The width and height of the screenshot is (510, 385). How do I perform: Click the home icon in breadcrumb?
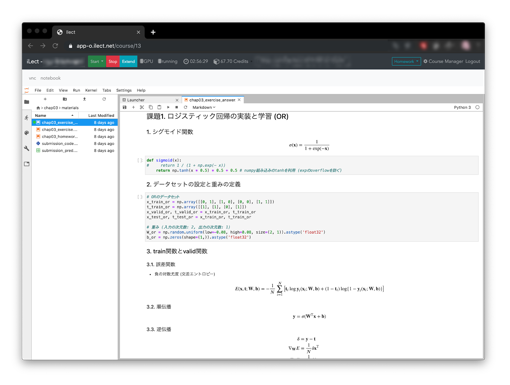(x=38, y=108)
